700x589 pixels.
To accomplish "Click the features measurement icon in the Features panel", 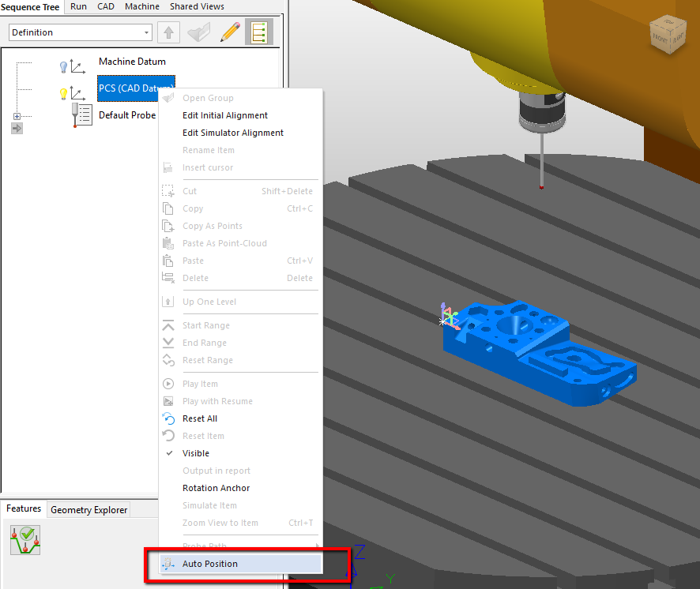I will click(24, 540).
